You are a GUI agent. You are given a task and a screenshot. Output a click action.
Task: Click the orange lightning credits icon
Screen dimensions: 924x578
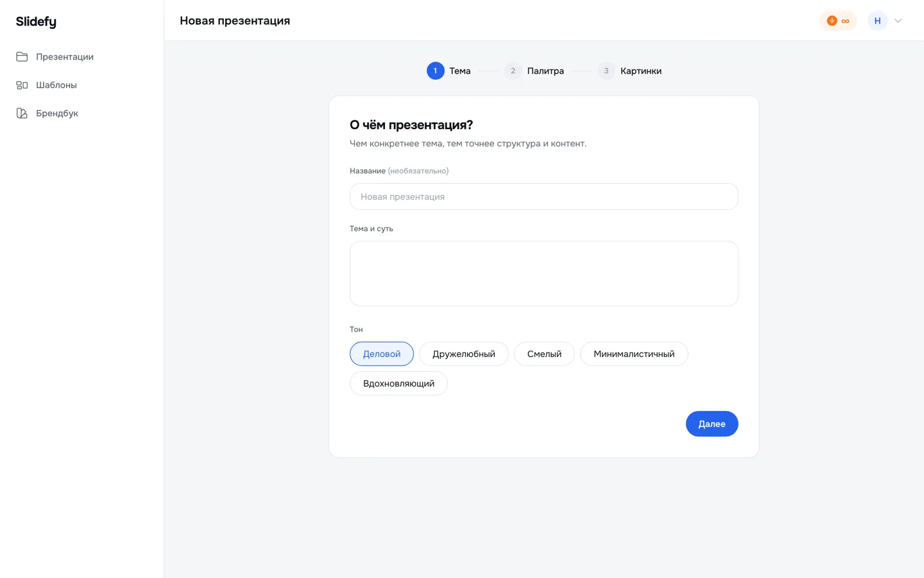[832, 21]
